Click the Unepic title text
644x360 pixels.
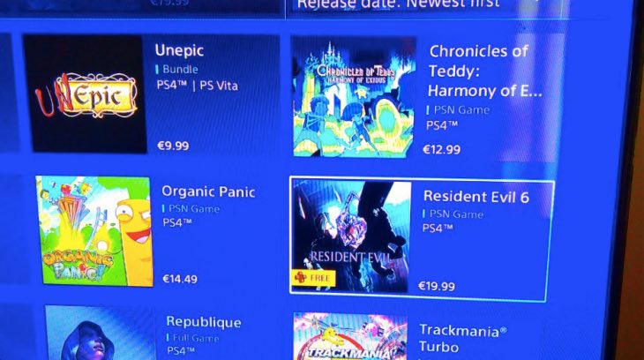coord(179,50)
